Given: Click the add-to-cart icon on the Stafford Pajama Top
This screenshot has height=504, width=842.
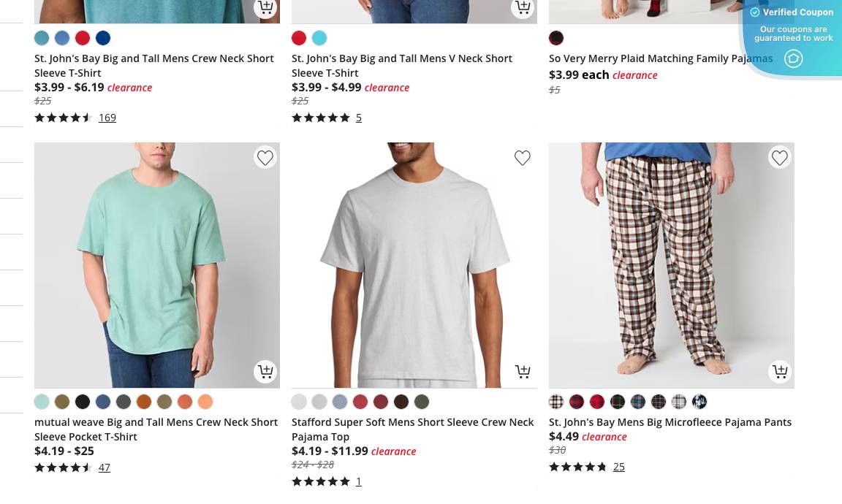Looking at the screenshot, I should tap(523, 372).
